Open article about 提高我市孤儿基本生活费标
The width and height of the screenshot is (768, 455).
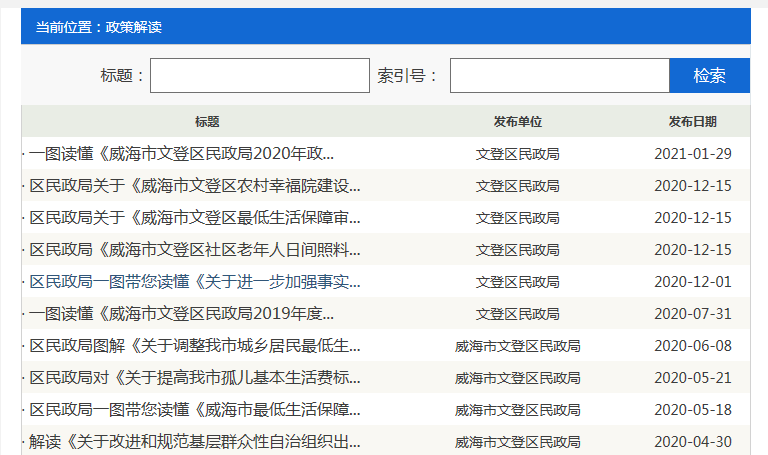[x=195, y=378]
